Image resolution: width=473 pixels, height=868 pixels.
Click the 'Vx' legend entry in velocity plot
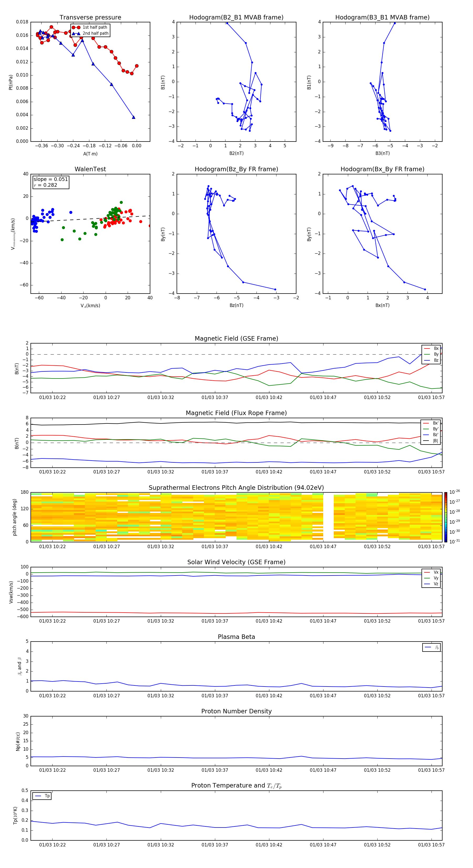coord(431,572)
